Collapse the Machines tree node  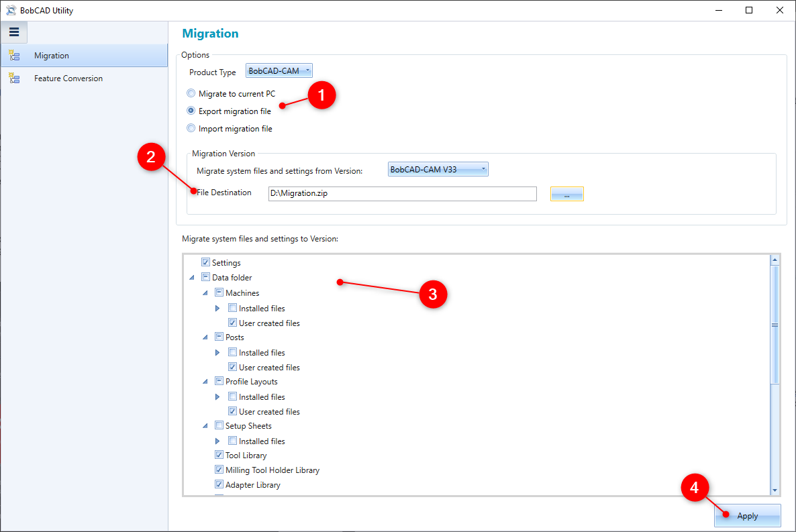pyautogui.click(x=205, y=293)
